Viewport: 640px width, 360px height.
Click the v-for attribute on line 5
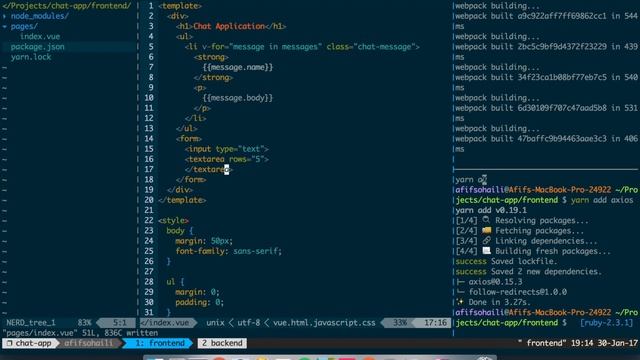[x=261, y=47]
